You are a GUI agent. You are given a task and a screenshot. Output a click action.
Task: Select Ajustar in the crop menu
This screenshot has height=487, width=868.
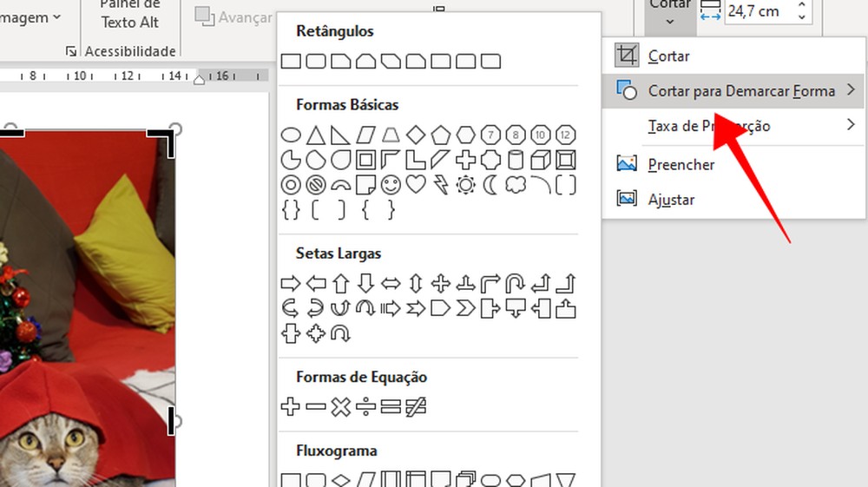tap(671, 199)
